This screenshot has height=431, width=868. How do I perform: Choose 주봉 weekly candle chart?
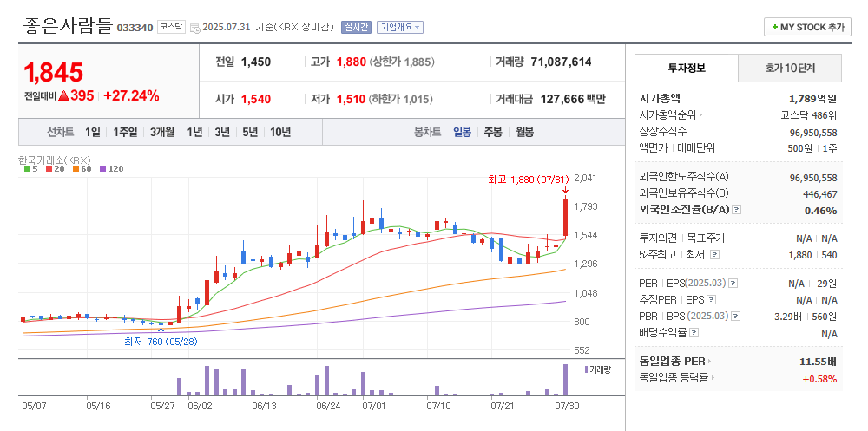[493, 132]
